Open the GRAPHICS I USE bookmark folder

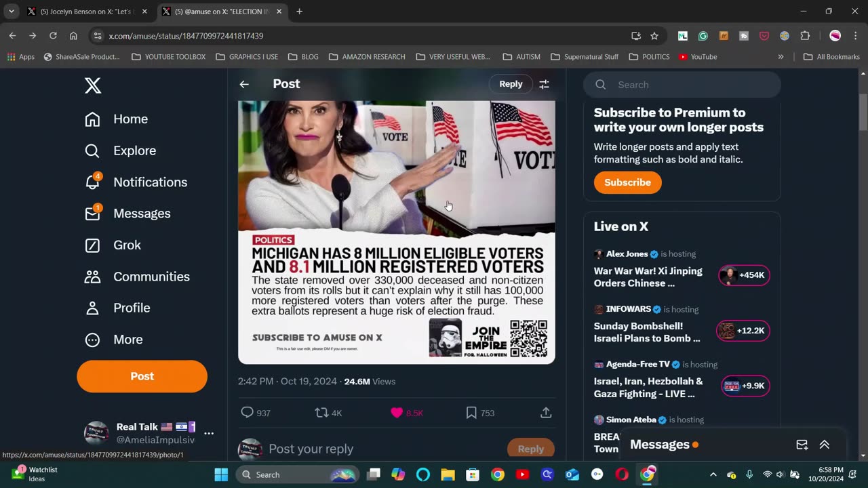click(247, 57)
